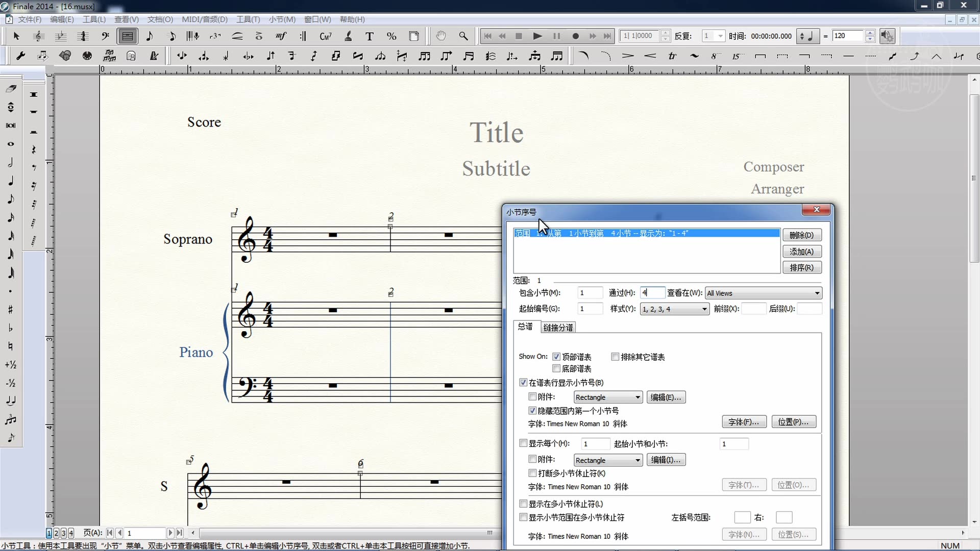The image size is (980, 551).
Task: Select the Text tool (T icon)
Action: [370, 36]
